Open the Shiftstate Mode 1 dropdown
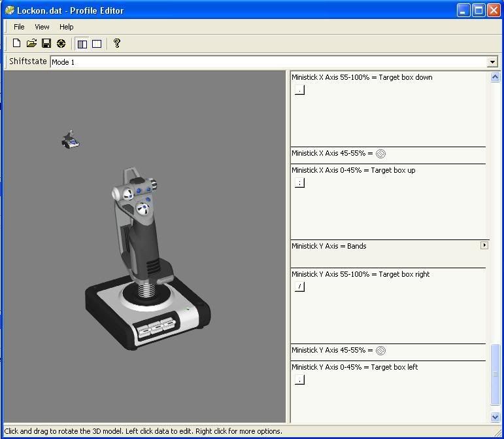Viewport: 504px width, 439px height. pos(492,62)
